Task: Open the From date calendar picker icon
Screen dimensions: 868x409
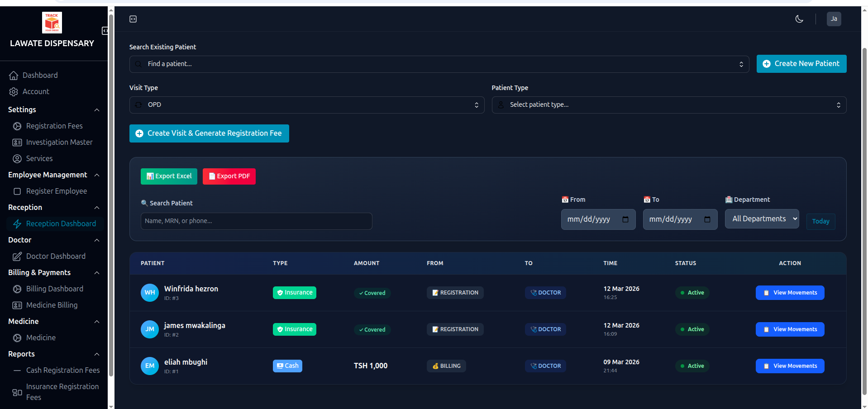Action: [625, 219]
